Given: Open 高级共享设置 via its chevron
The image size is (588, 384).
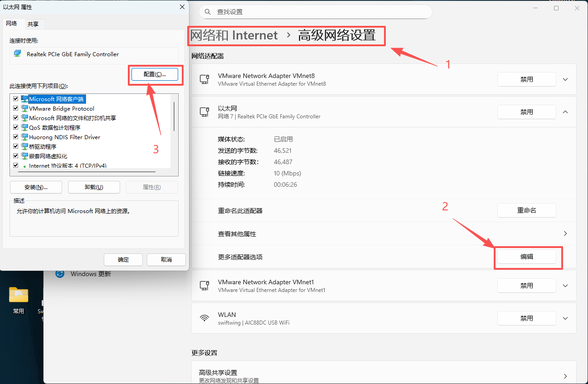Looking at the screenshot, I should 565,376.
